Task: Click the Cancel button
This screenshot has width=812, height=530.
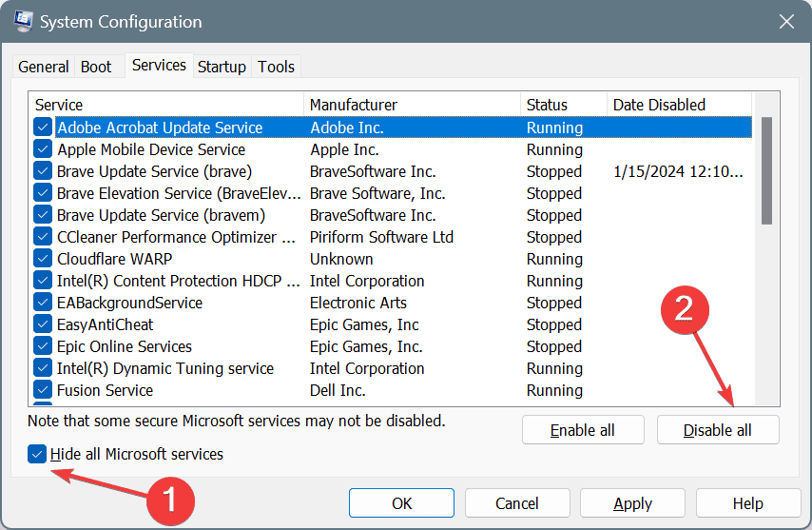Action: tap(517, 503)
